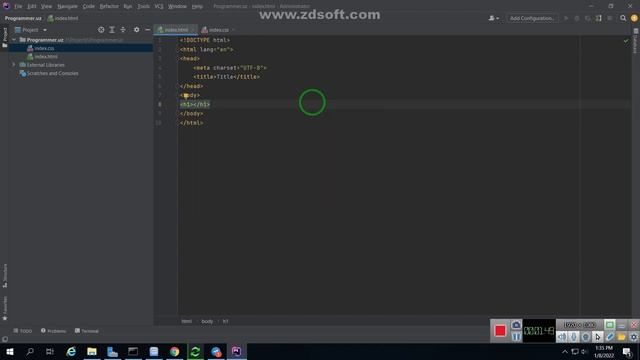Click the Select Opened File target icon
Viewport: 640px width, 360px height.
coord(101,30)
